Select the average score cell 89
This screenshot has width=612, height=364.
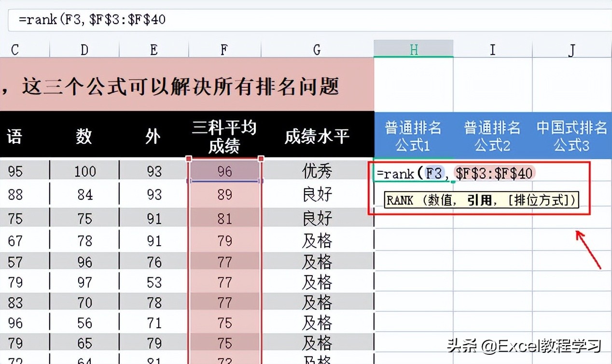click(224, 195)
